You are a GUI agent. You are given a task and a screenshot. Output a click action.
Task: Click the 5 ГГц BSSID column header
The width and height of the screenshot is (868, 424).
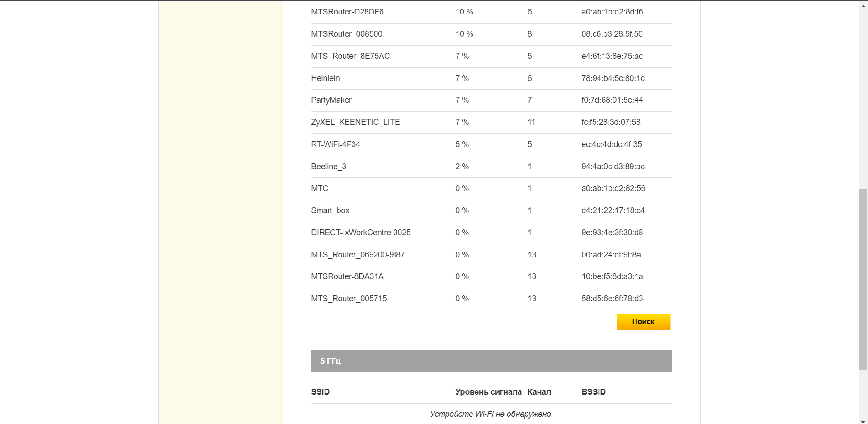594,392
